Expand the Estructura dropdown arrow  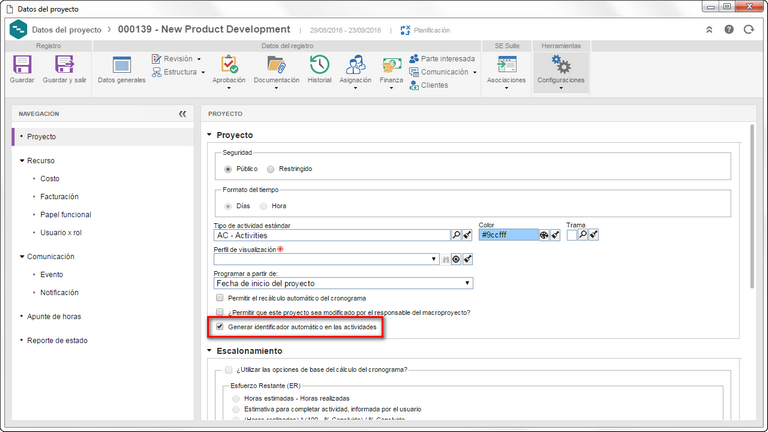203,72
